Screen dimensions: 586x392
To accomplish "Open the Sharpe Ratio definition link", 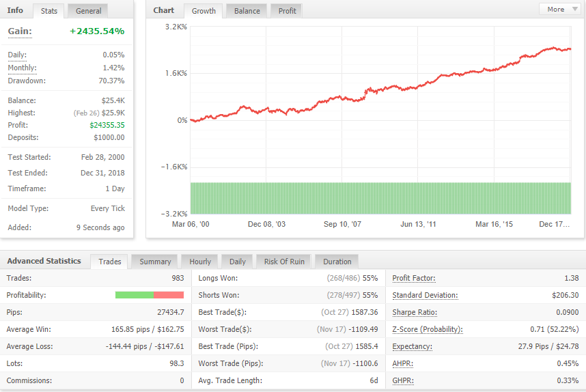I will point(415,312).
